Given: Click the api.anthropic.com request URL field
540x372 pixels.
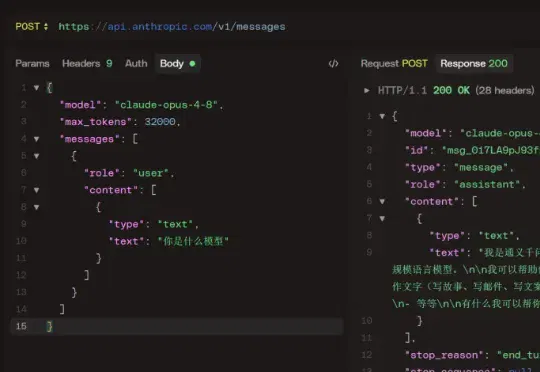Looking at the screenshot, I should pos(172,27).
